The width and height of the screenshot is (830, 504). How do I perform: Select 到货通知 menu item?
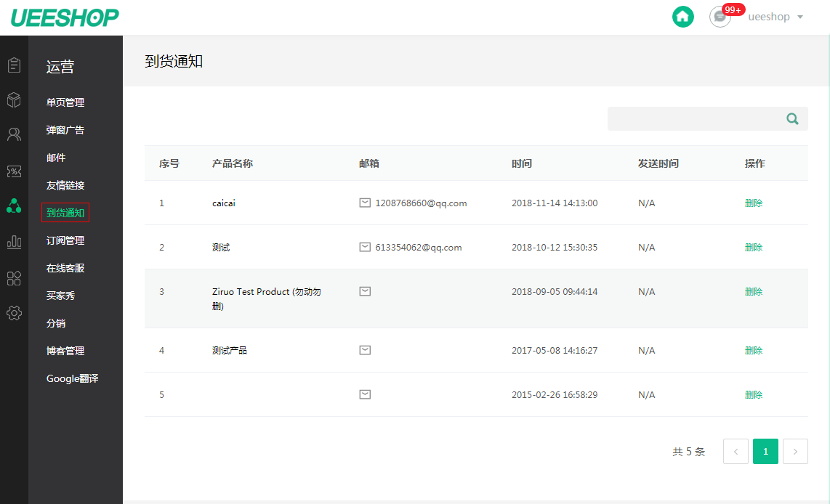65,213
